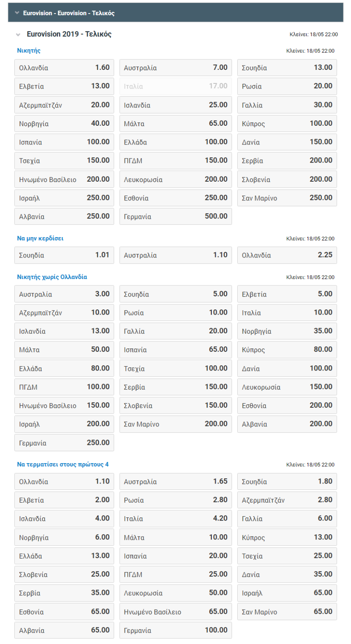
Task: Collapse the Eurovision 2019 - Τελικός section
Action: tap(18, 35)
